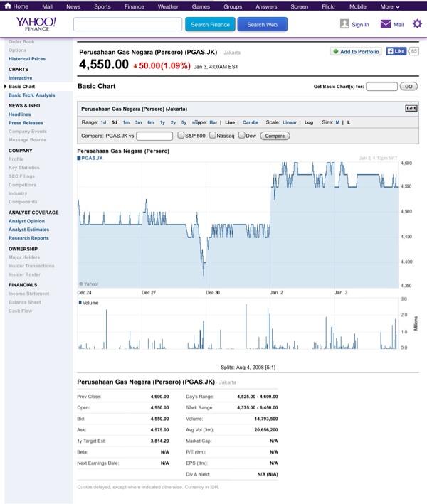The image size is (427, 504).
Task: Expand the More menu in top bar
Action: pos(390,6)
